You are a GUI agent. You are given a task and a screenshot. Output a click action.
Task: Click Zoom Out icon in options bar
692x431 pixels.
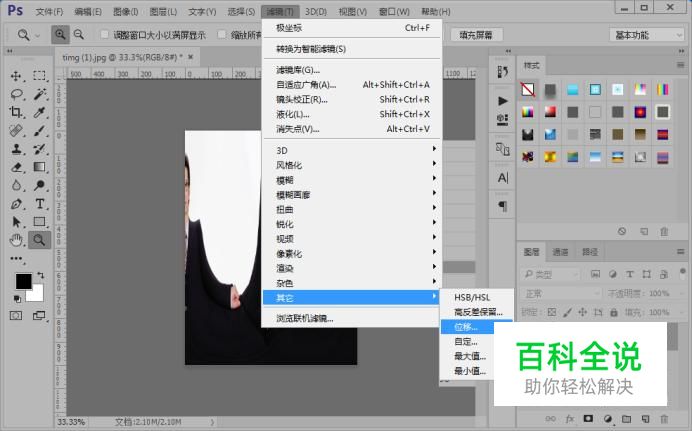(x=79, y=34)
